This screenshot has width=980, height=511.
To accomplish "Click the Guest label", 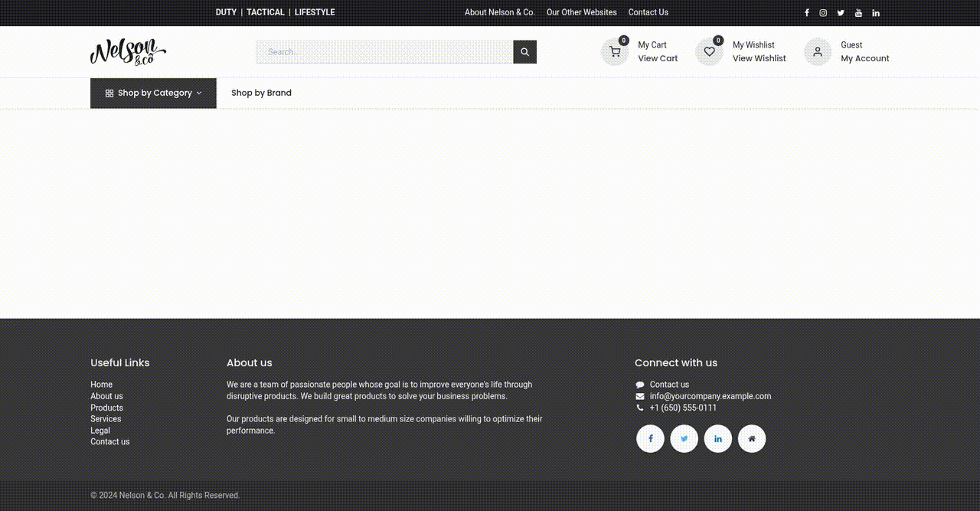I will pyautogui.click(x=851, y=45).
